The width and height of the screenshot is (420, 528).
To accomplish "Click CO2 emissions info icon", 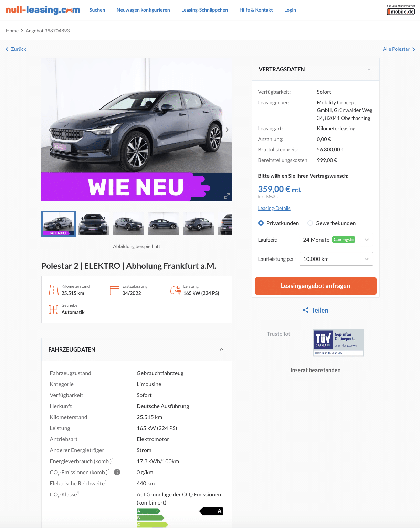I will 117,472.
